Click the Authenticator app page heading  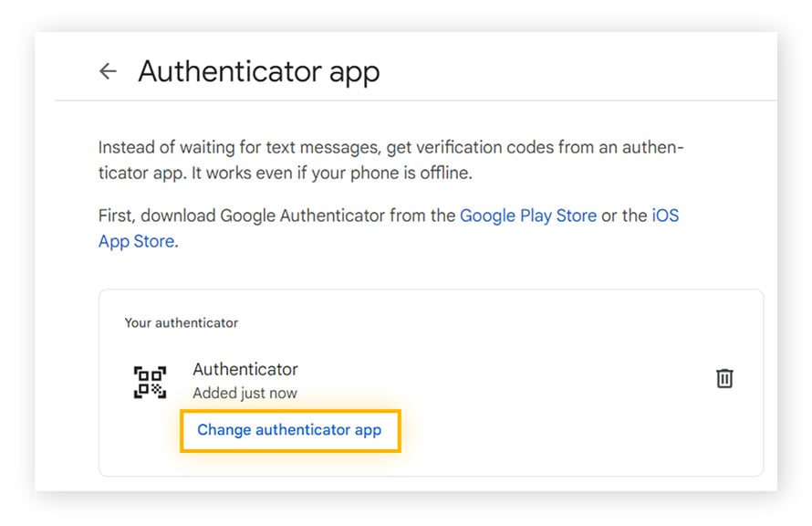click(x=259, y=71)
